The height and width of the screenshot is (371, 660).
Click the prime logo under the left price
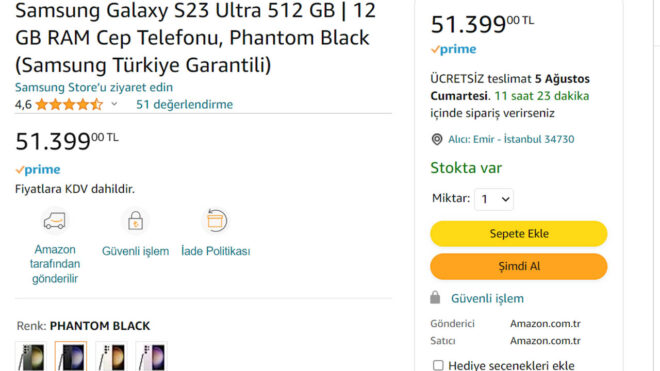(x=38, y=170)
